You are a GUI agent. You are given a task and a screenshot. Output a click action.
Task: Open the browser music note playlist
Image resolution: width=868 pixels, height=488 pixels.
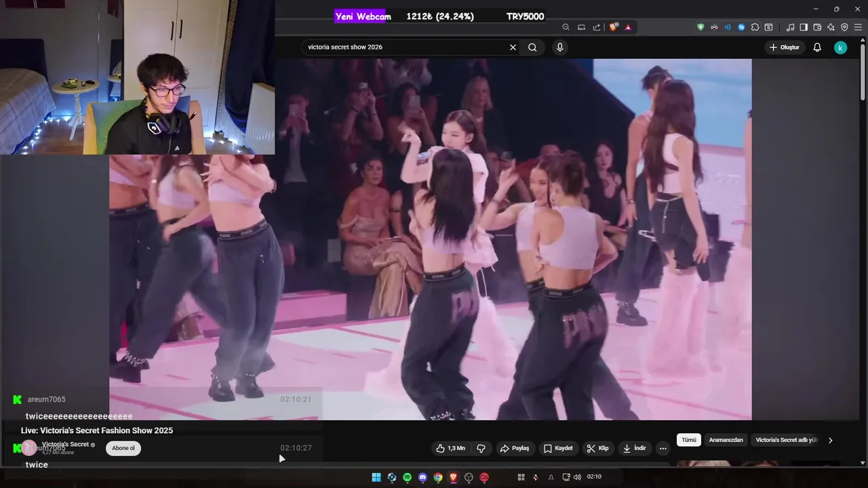click(x=790, y=27)
